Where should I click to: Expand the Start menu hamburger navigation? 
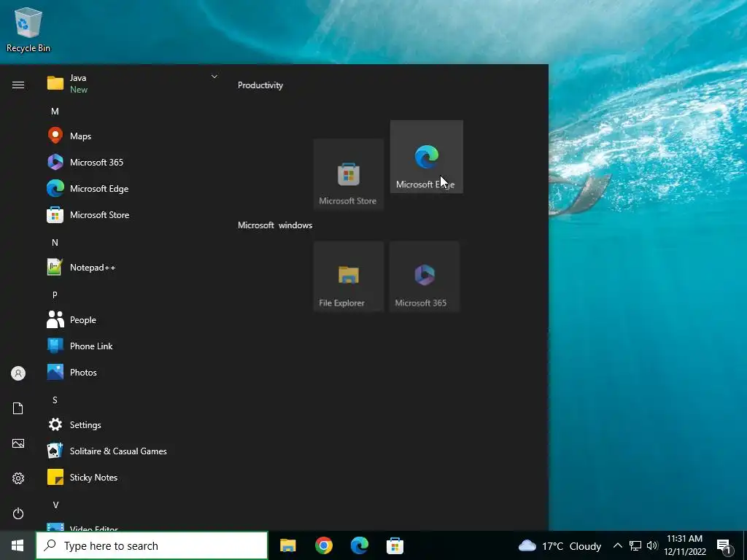(x=18, y=85)
